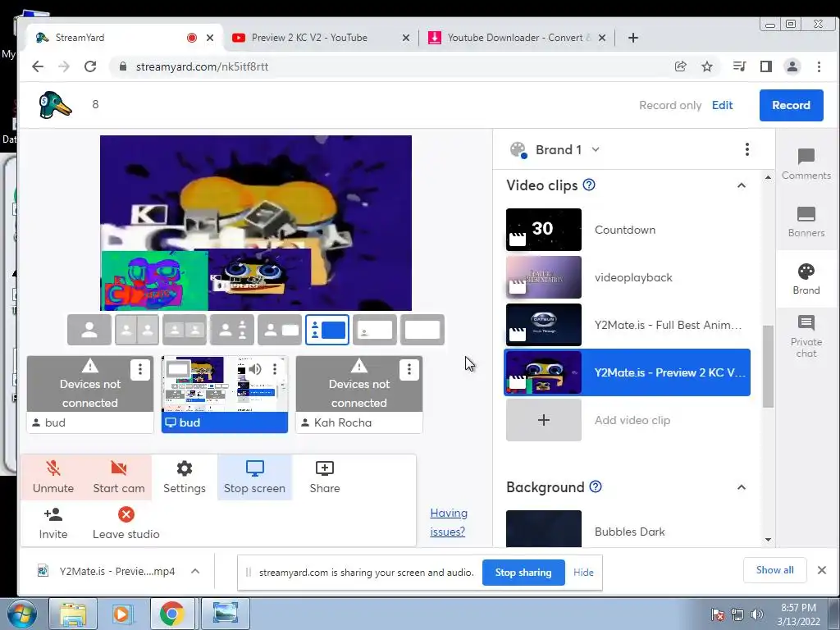Select the solo person layout
This screenshot has width=840, height=630.
tap(89, 330)
